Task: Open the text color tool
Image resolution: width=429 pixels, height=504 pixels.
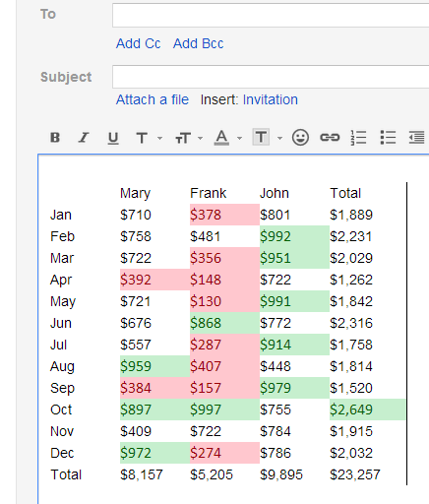Action: click(x=221, y=138)
